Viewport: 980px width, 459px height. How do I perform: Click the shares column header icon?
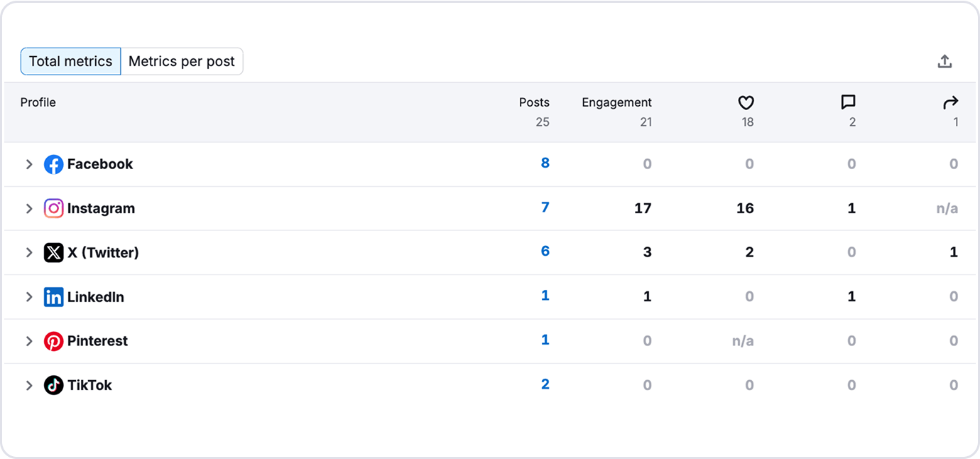951,102
